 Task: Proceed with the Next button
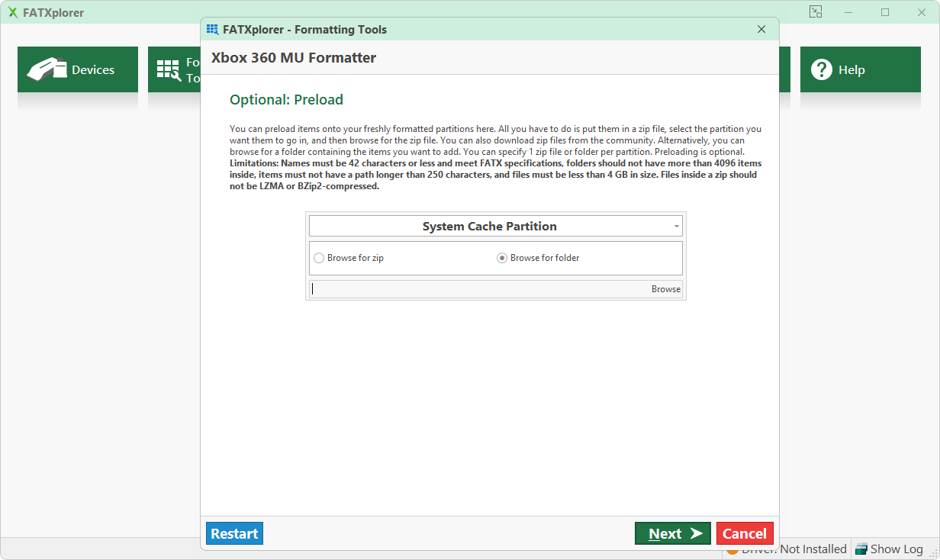673,533
